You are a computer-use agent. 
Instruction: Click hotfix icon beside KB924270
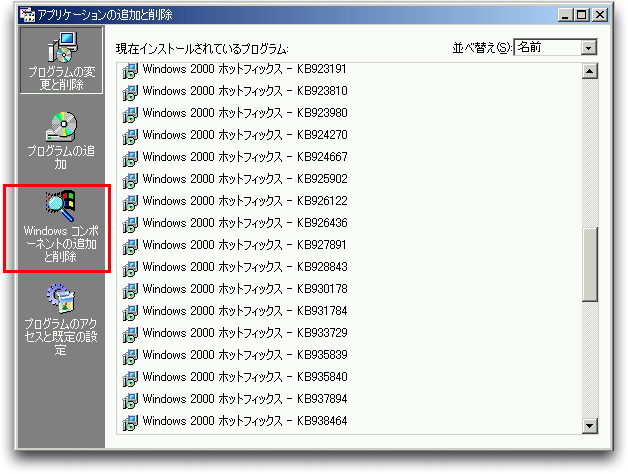click(x=130, y=136)
